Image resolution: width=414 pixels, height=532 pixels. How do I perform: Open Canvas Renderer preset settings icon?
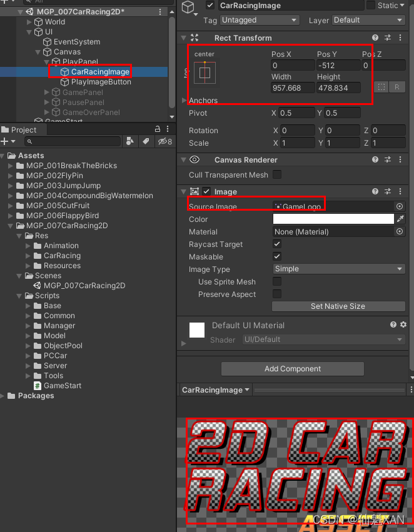point(388,159)
